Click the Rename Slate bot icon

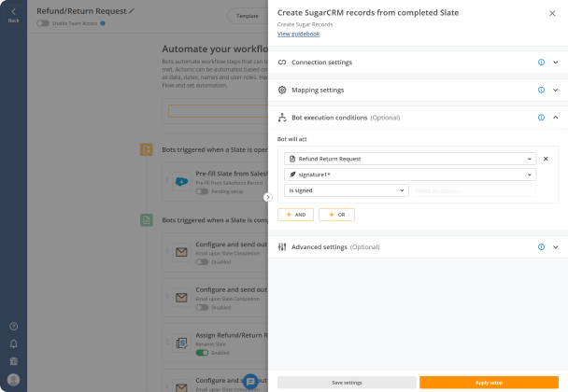(181, 343)
